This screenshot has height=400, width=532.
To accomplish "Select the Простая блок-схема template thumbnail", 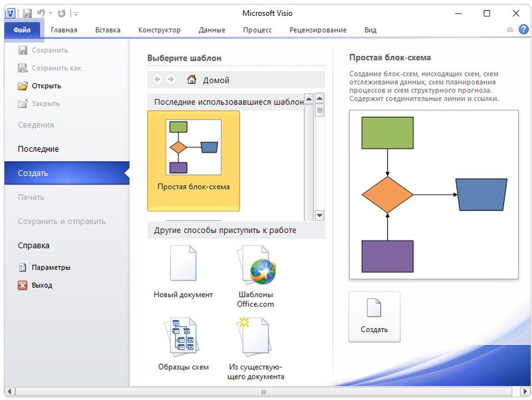I will tap(194, 147).
